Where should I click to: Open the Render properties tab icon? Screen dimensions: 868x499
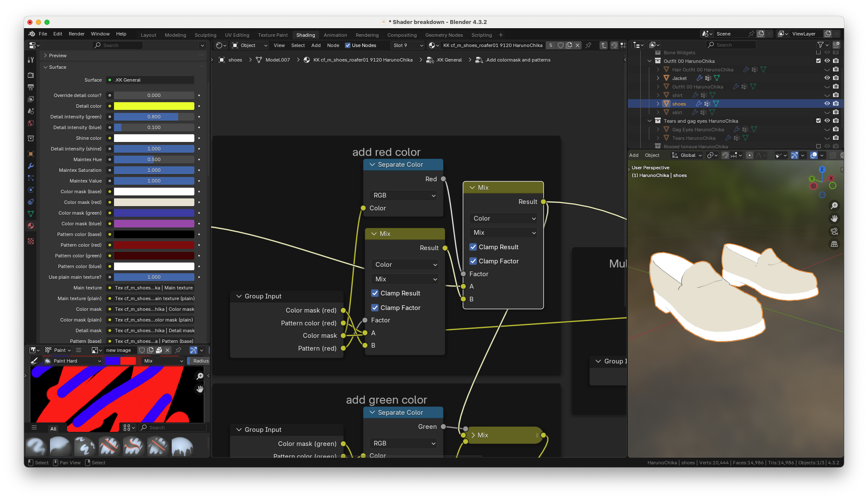(31, 75)
